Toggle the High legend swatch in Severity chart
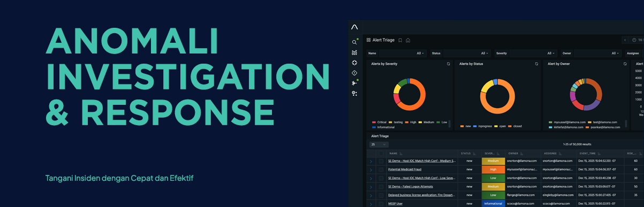The width and height of the screenshot is (644, 207). click(x=407, y=122)
